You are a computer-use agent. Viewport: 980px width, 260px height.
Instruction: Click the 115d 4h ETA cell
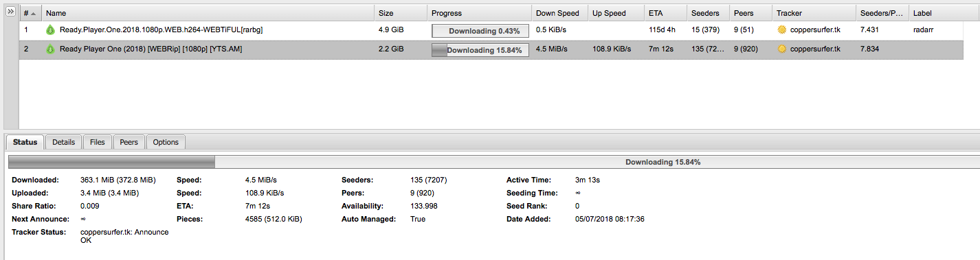pyautogui.click(x=662, y=30)
